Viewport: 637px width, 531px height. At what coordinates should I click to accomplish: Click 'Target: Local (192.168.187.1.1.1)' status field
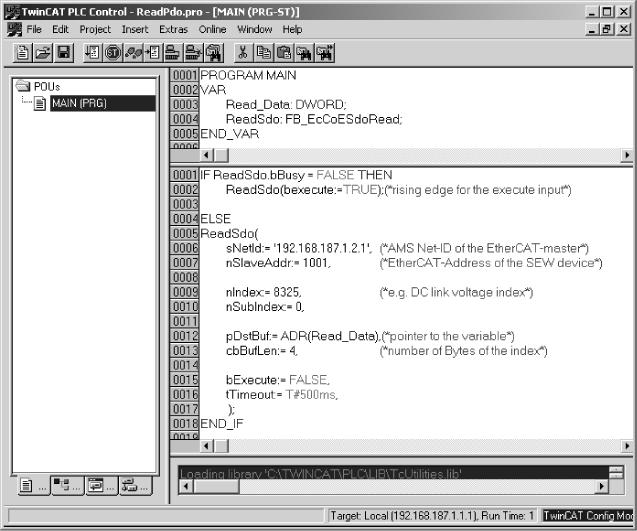tap(432, 516)
